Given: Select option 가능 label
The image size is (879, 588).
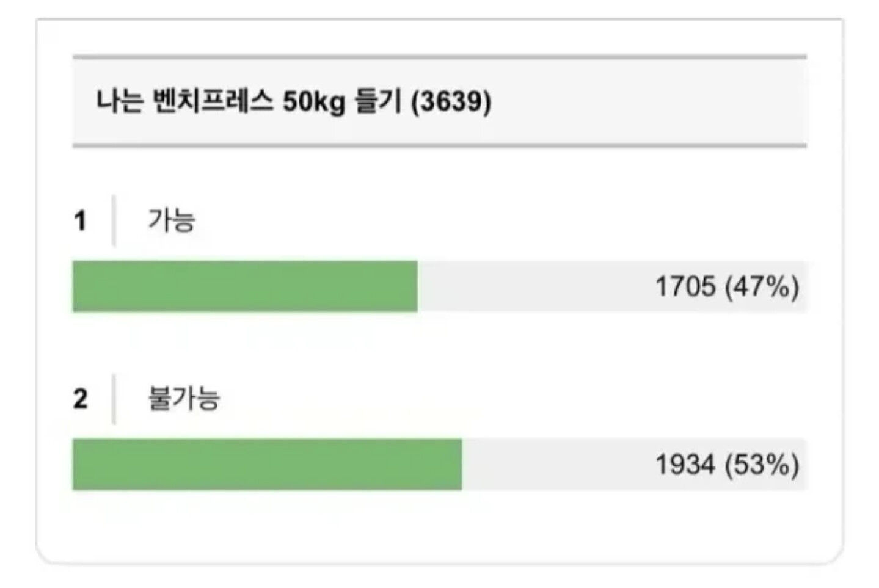Looking at the screenshot, I should click(172, 220).
